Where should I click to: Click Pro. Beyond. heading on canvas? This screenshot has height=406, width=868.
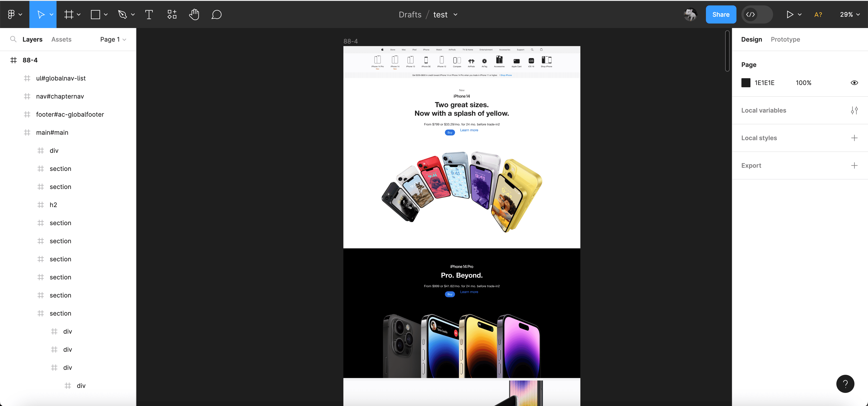[x=462, y=275]
